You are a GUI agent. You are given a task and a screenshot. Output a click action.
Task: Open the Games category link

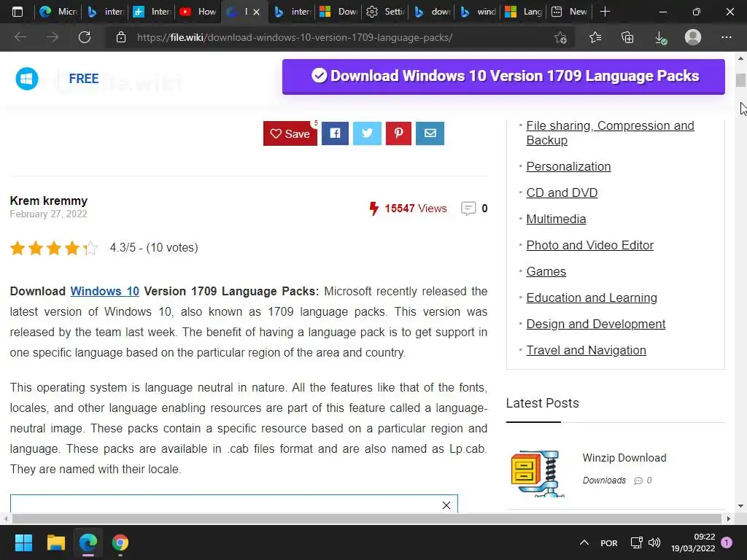pos(546,271)
